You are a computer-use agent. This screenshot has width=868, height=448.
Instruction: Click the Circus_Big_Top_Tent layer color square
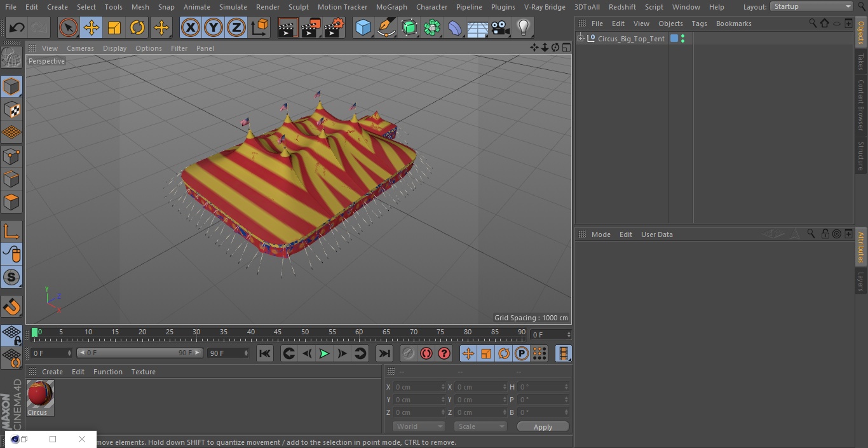click(x=674, y=39)
